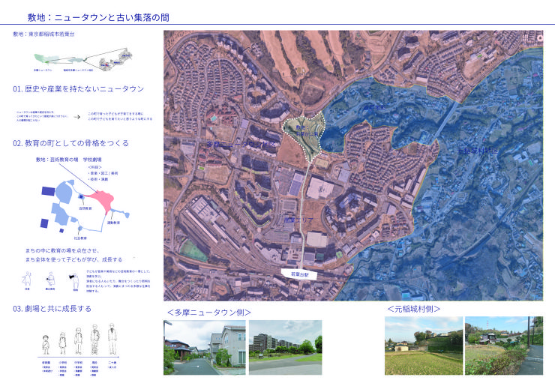Select heading '03. 劇場と共に成長する'
Screen dimensions: 555x392
coord(52,309)
